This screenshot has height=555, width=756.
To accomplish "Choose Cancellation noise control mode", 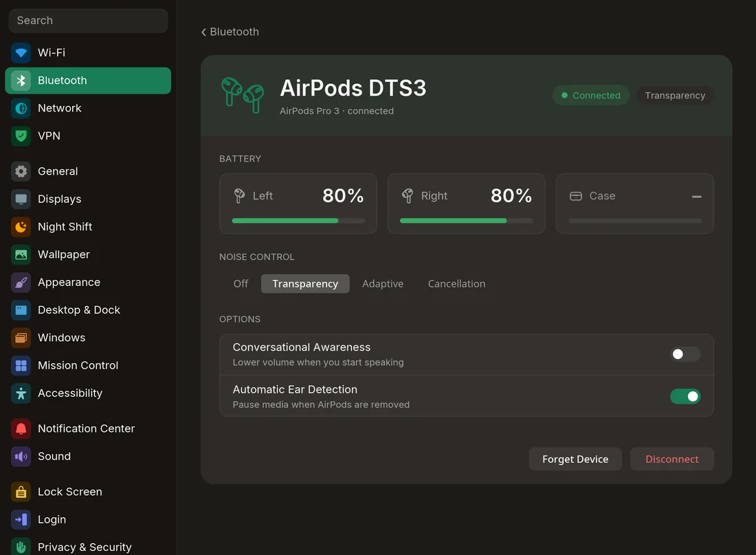I will coord(456,284).
